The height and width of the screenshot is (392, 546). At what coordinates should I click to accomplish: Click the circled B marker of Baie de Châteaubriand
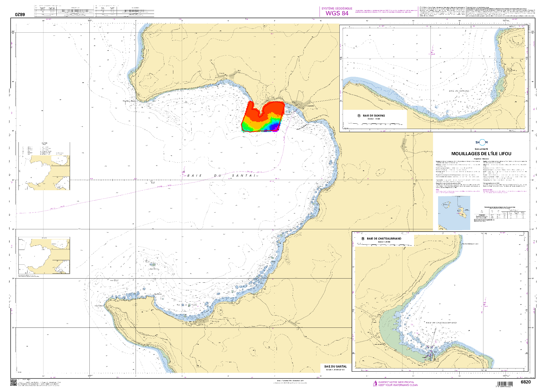coord(363,239)
